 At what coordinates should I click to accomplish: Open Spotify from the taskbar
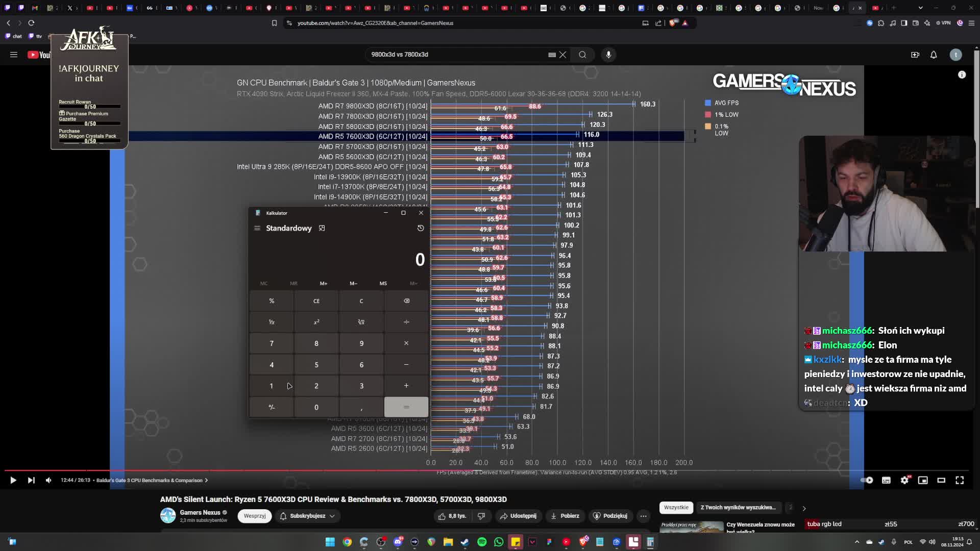[482, 542]
